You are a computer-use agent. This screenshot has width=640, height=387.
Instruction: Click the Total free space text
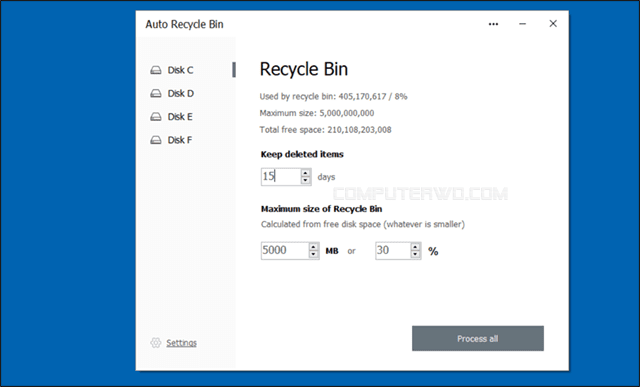(x=325, y=130)
